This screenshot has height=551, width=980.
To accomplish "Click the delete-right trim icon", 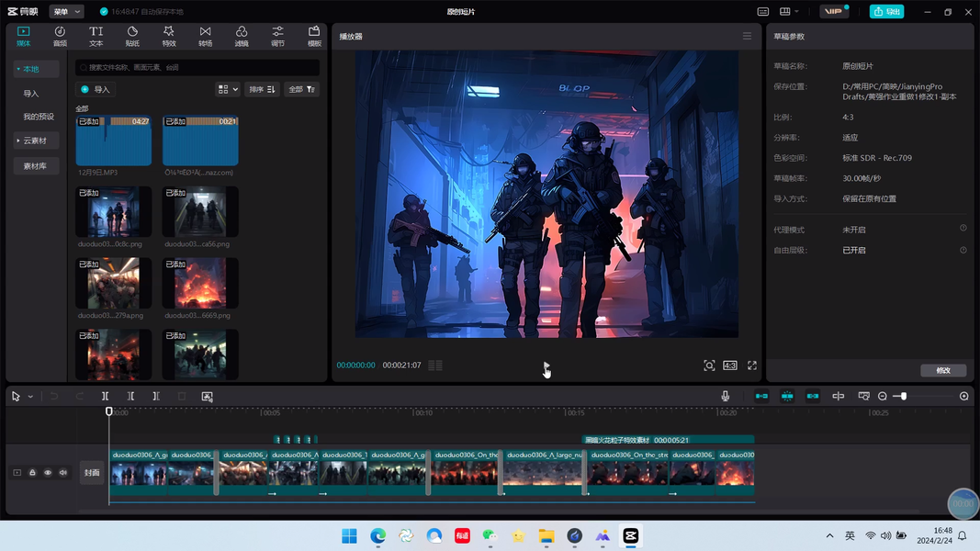I will [x=156, y=396].
